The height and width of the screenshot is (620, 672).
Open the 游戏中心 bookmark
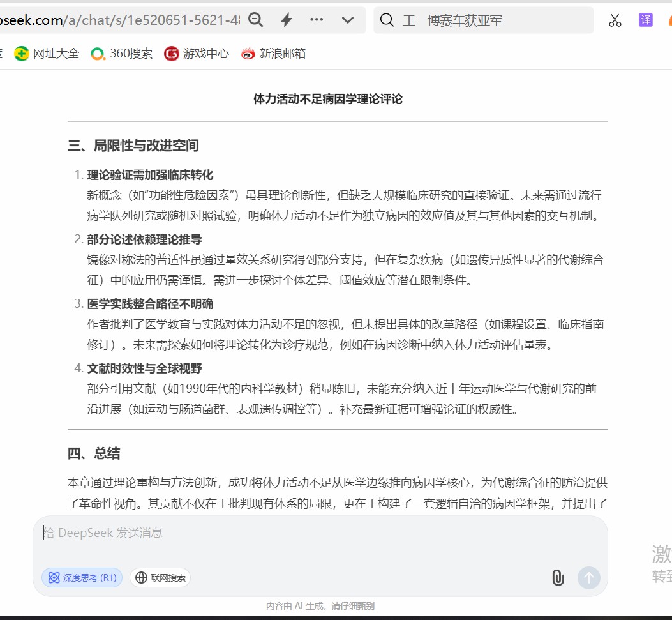pos(197,54)
